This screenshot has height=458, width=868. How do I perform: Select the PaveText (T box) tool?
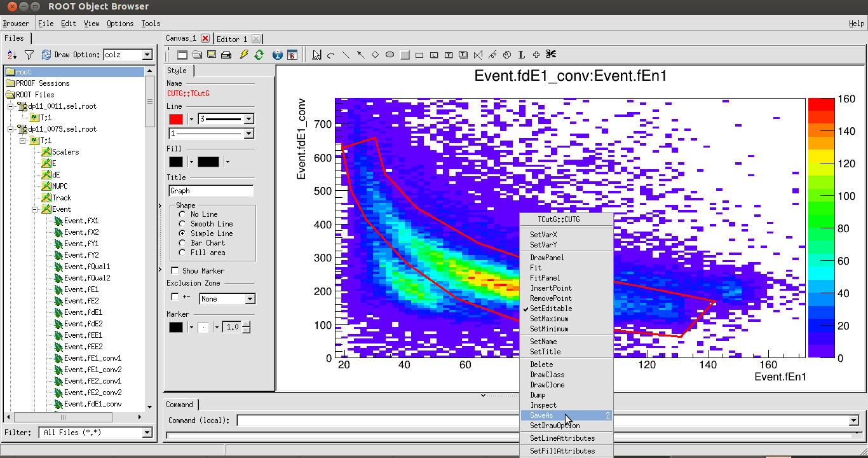click(449, 55)
